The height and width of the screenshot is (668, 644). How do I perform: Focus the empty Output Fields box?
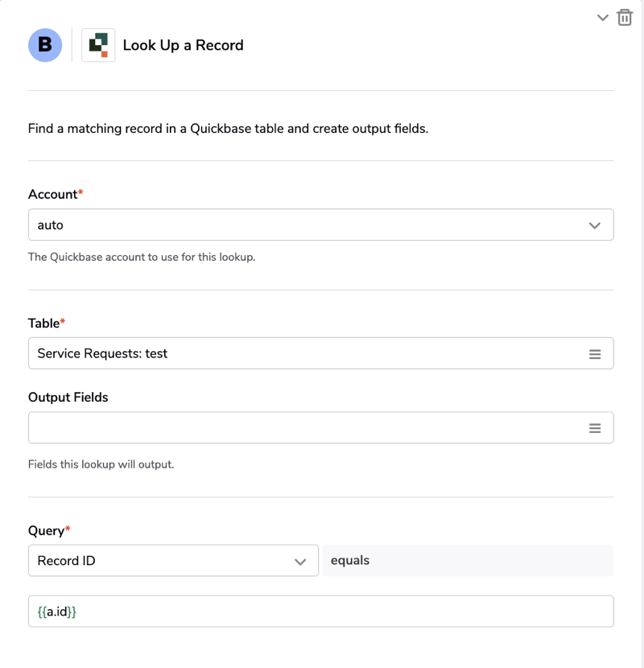point(306,428)
